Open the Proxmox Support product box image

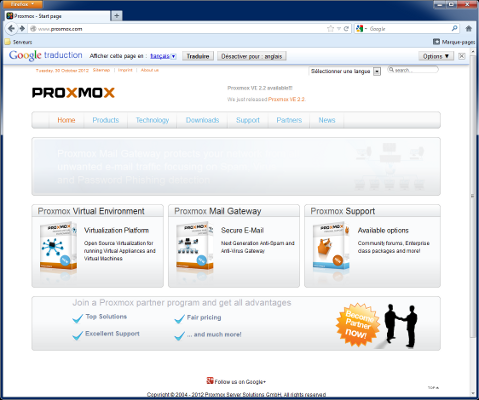click(331, 247)
